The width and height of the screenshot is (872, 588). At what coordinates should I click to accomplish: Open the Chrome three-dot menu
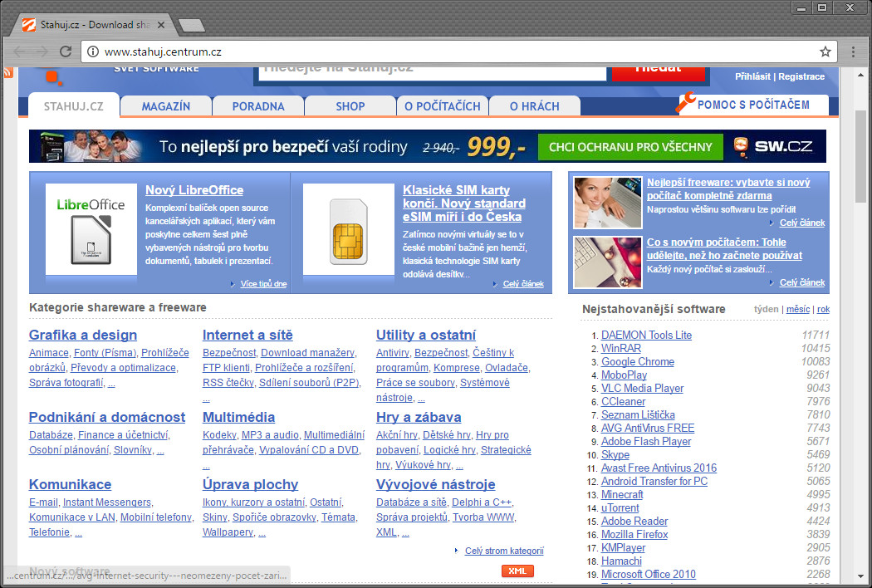853,51
